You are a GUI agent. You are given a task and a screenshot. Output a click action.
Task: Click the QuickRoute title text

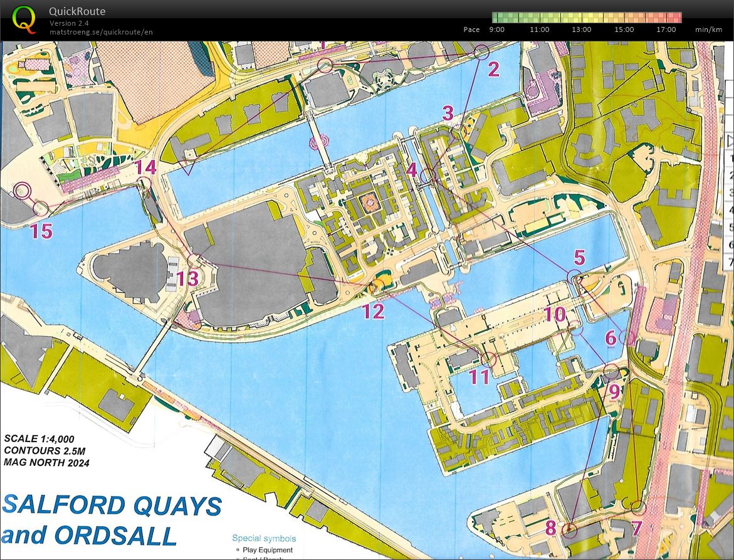(x=77, y=11)
